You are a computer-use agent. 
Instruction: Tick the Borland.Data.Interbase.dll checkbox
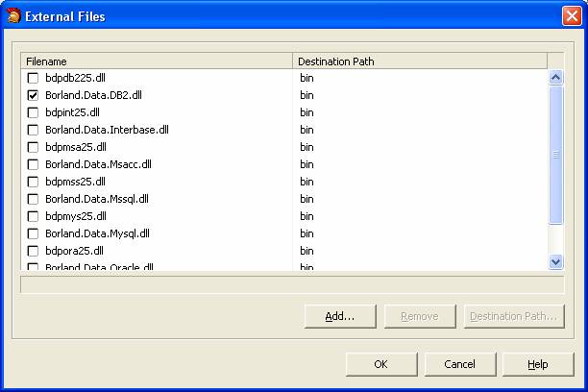33,130
